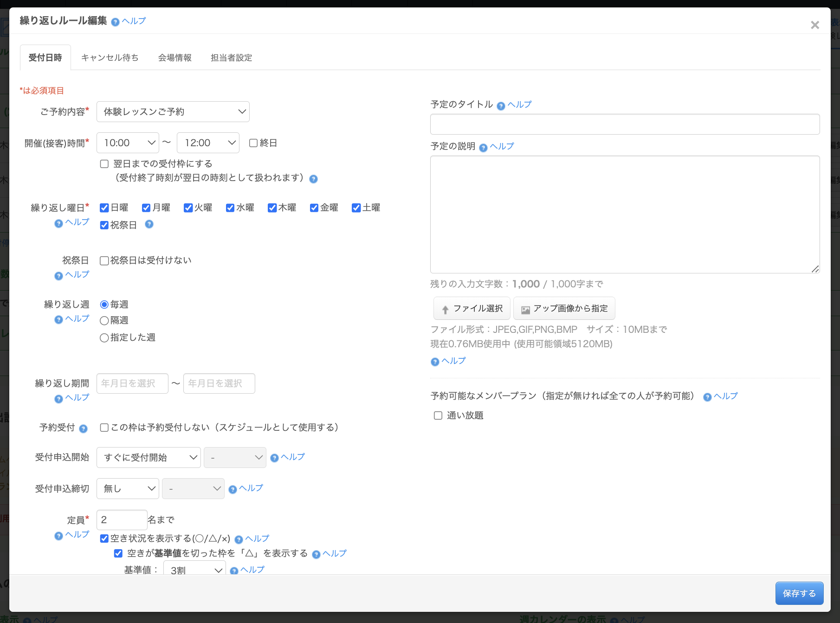Screen dimensions: 840x623
Task: Check the 通い放題 member plan box
Action: point(438,415)
